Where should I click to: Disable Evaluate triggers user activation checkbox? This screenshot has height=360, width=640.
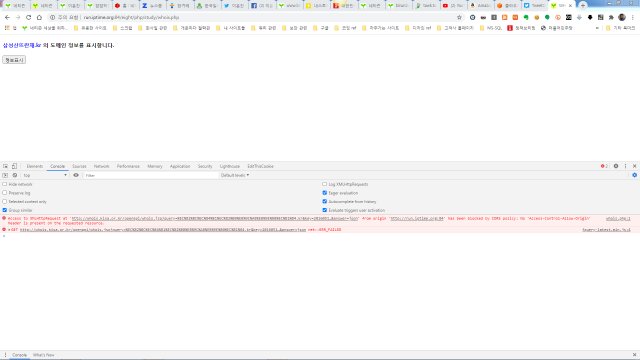tap(324, 210)
